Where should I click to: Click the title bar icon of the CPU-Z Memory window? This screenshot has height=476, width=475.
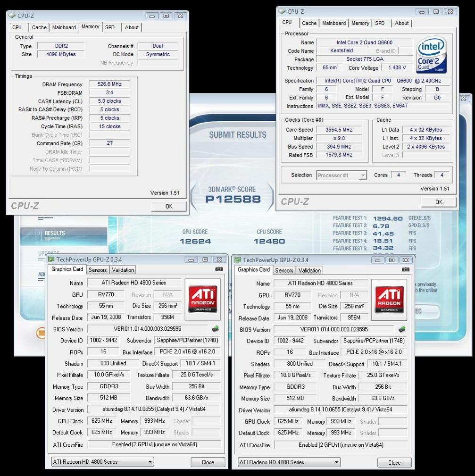[x=12, y=16]
